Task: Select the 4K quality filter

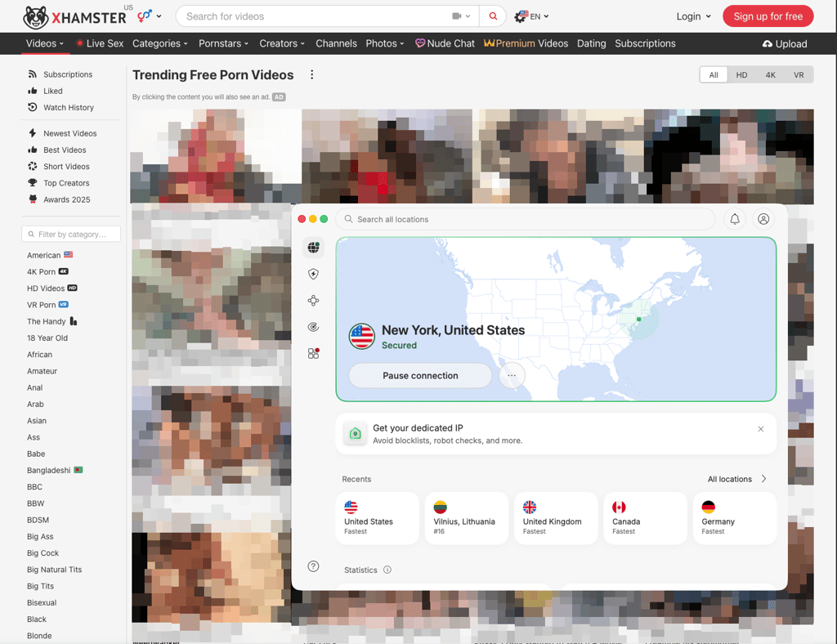Action: [770, 74]
